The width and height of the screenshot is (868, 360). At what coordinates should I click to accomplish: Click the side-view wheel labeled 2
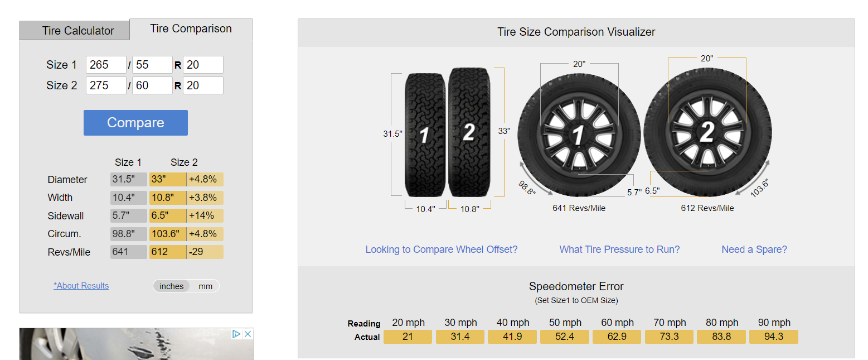707,132
